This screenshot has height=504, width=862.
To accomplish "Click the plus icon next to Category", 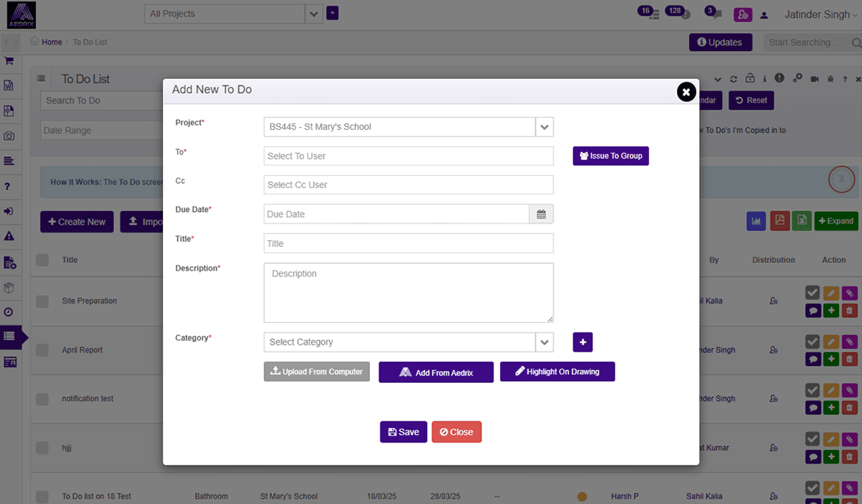I will (582, 342).
